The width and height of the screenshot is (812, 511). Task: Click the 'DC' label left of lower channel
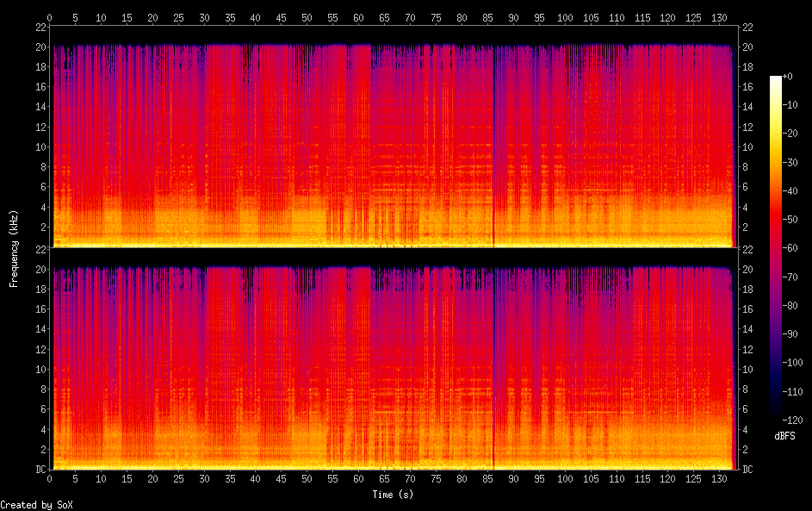point(41,470)
